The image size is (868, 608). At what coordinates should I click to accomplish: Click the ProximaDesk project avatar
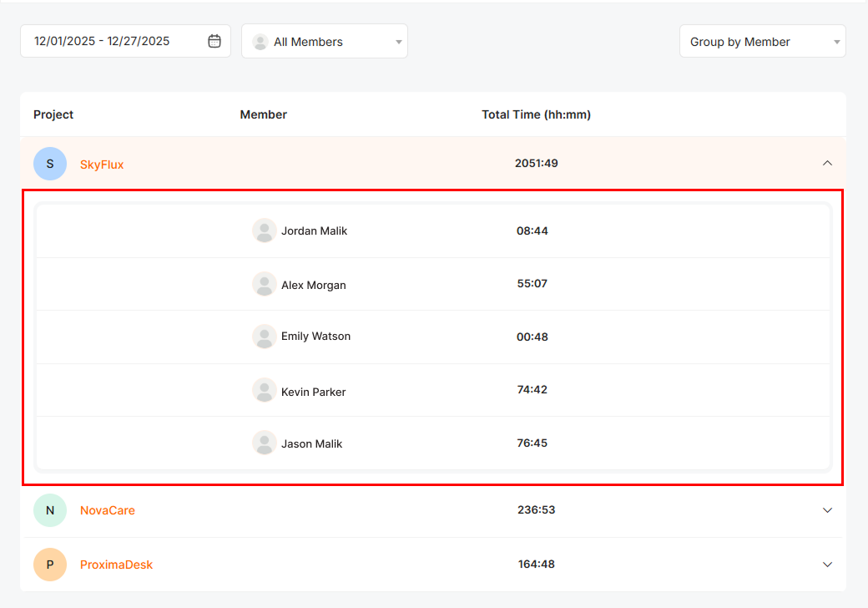click(x=50, y=565)
